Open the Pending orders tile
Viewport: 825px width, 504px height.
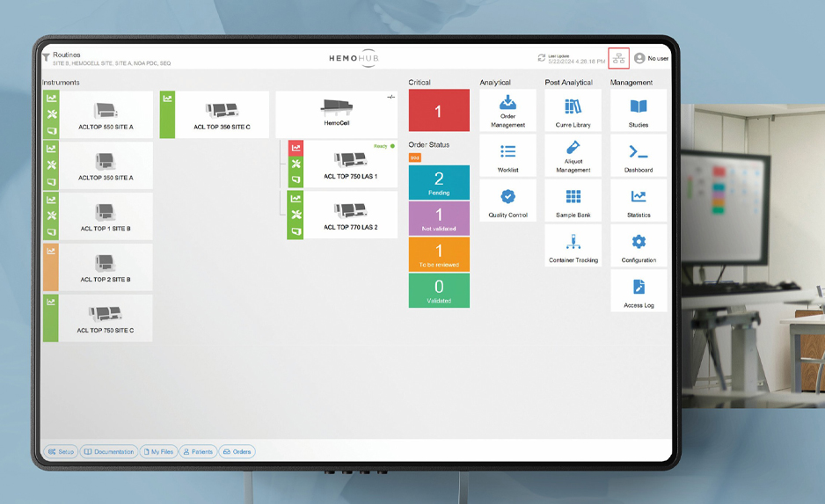pyautogui.click(x=439, y=183)
